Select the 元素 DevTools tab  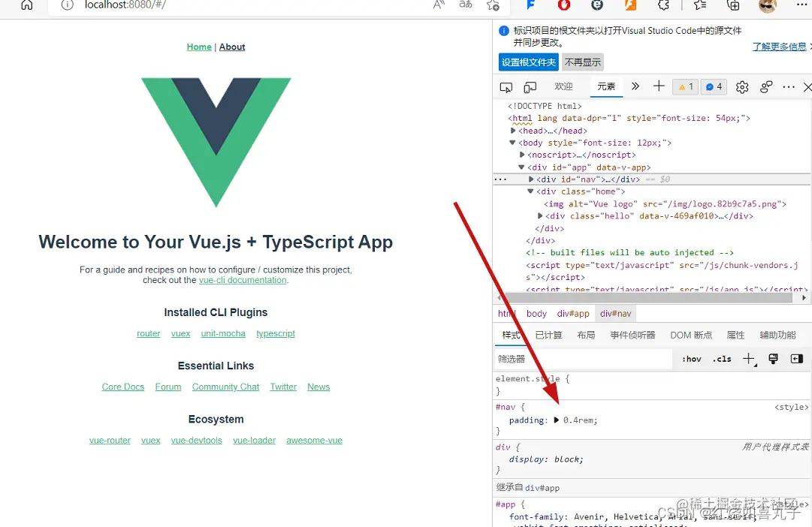tap(606, 86)
